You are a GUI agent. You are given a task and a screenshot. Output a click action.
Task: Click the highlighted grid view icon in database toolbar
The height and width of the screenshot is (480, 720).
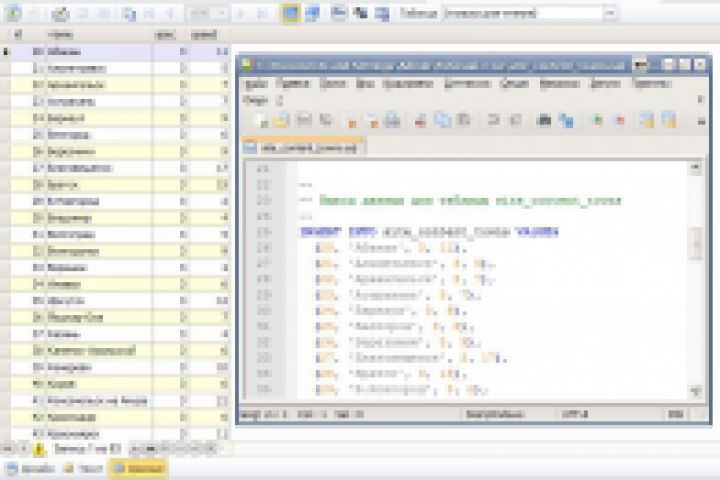click(290, 13)
